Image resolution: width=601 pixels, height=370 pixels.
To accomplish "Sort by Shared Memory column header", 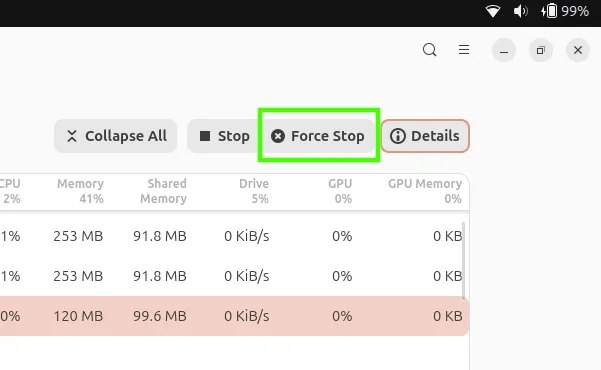I will point(163,191).
